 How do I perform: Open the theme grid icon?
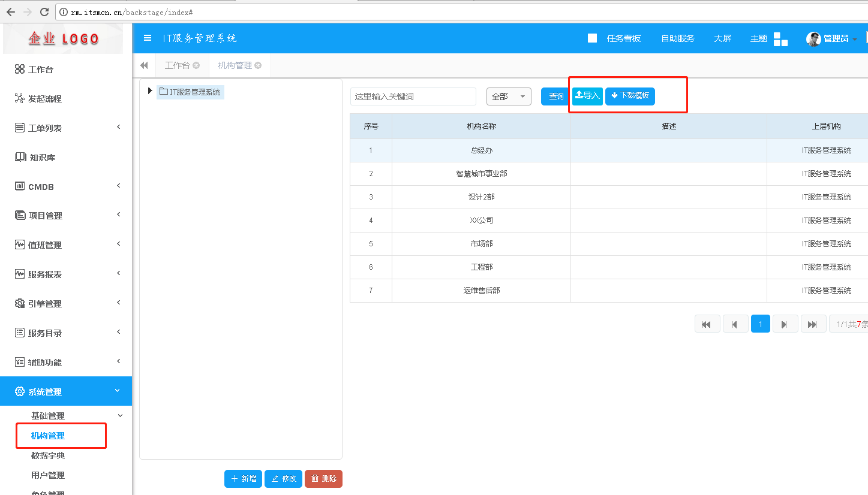(780, 39)
